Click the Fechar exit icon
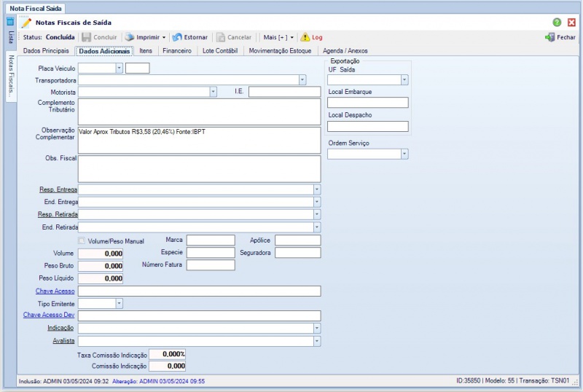This screenshot has width=583, height=392. click(x=550, y=37)
